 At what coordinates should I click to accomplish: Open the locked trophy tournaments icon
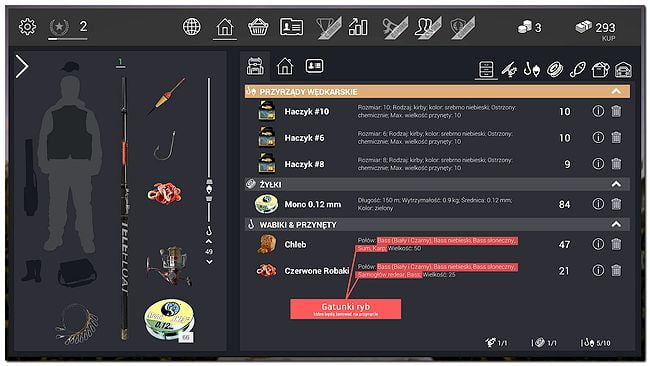pyautogui.click(x=329, y=28)
